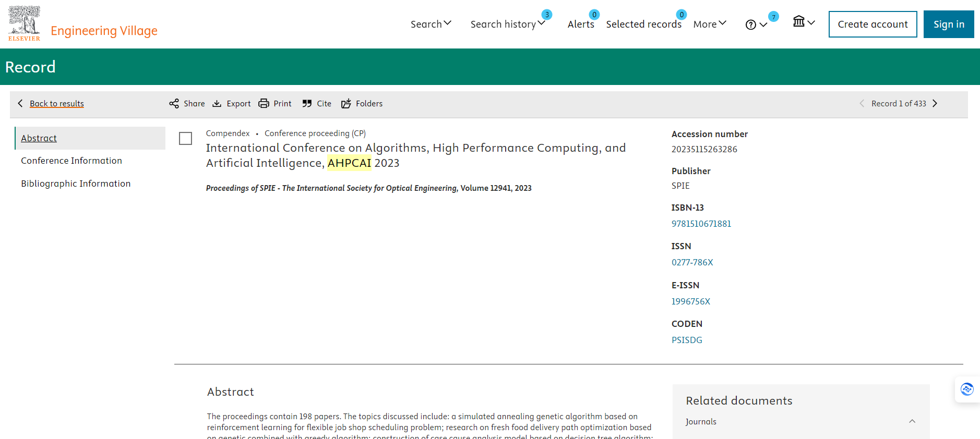980x439 pixels.
Task: Click the Export text label in toolbar
Action: coord(238,104)
